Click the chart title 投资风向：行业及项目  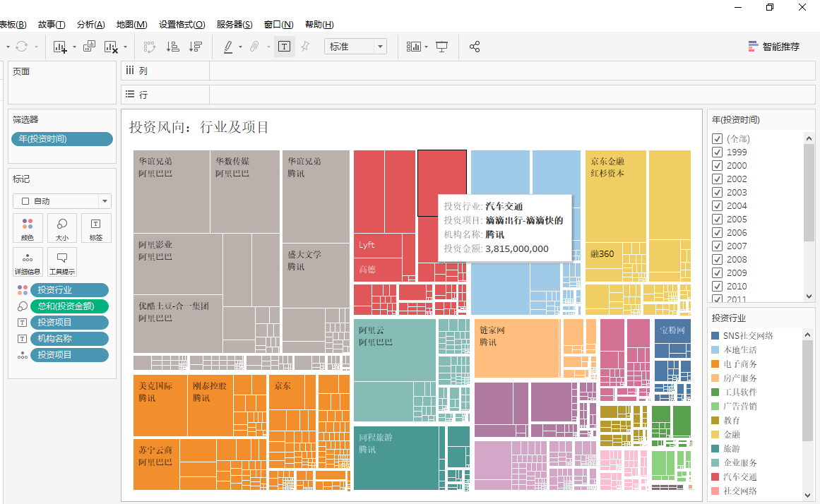click(x=198, y=127)
